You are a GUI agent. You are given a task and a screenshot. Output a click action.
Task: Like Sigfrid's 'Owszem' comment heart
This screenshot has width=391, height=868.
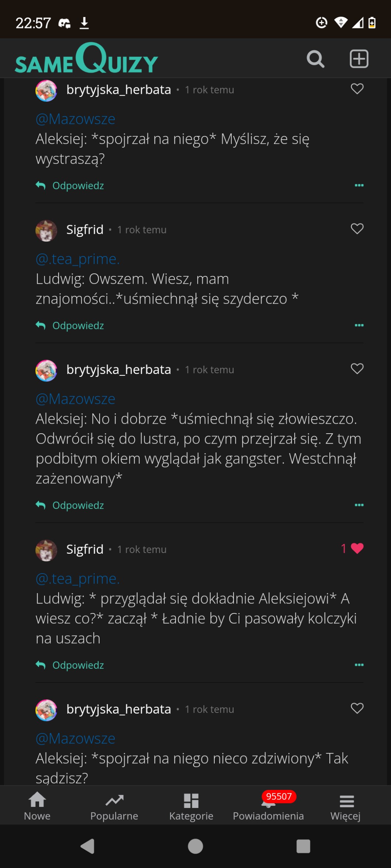click(x=357, y=229)
